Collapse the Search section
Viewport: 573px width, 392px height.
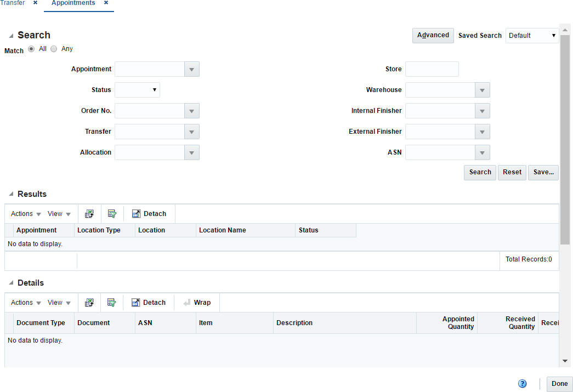[x=12, y=36]
